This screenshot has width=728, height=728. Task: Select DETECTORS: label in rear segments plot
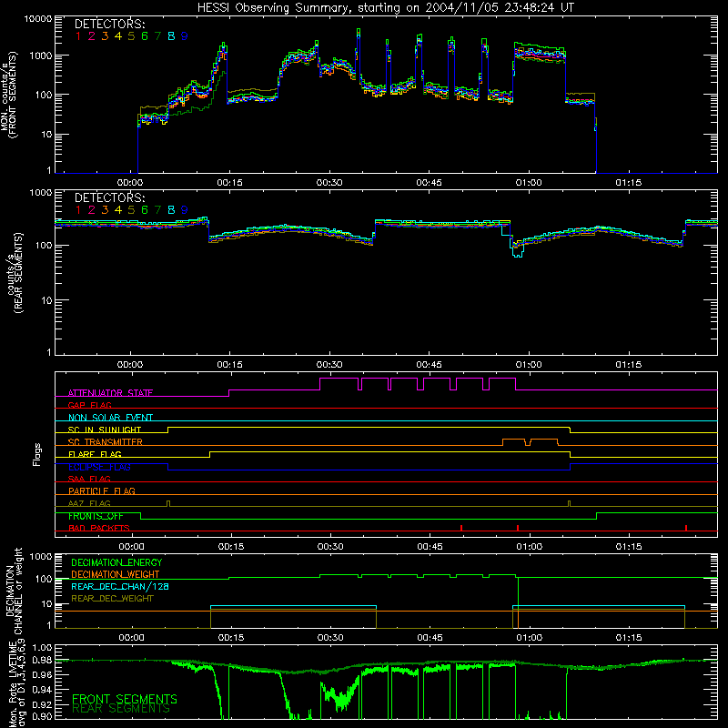[109, 197]
